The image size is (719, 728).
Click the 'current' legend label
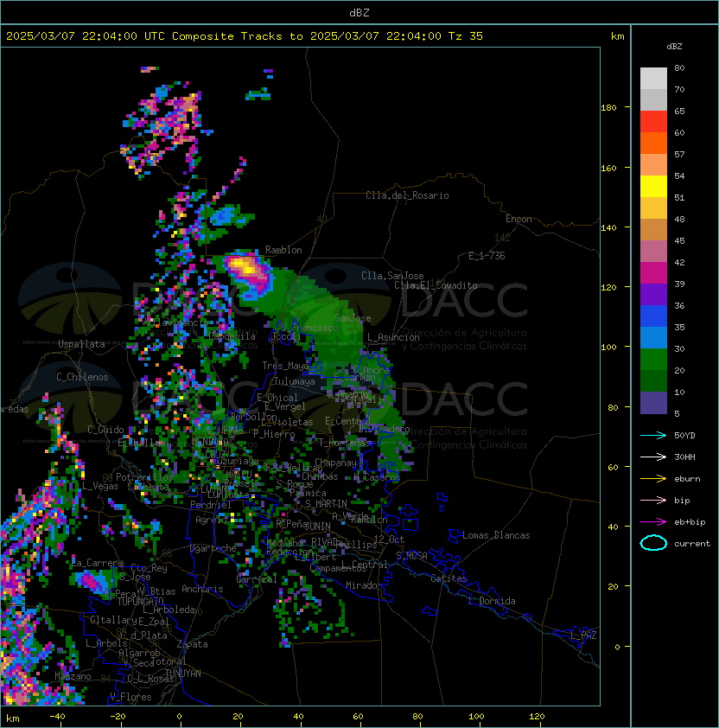tap(692, 544)
